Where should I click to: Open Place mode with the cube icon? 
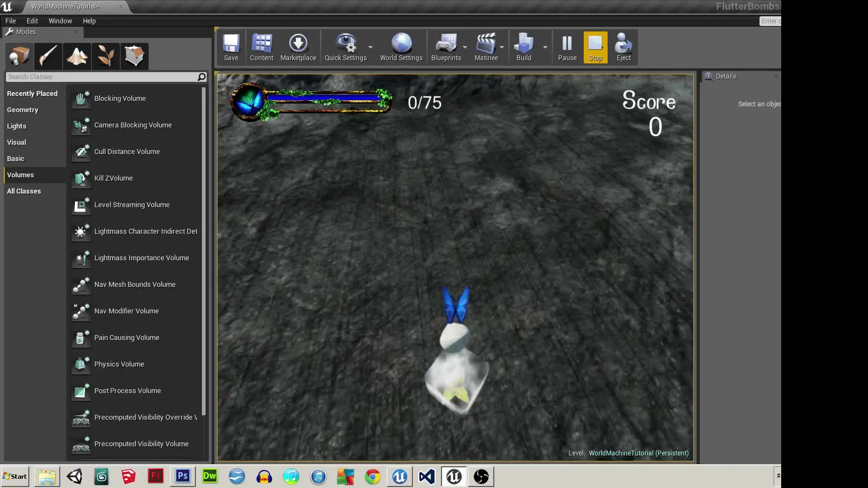tap(19, 56)
